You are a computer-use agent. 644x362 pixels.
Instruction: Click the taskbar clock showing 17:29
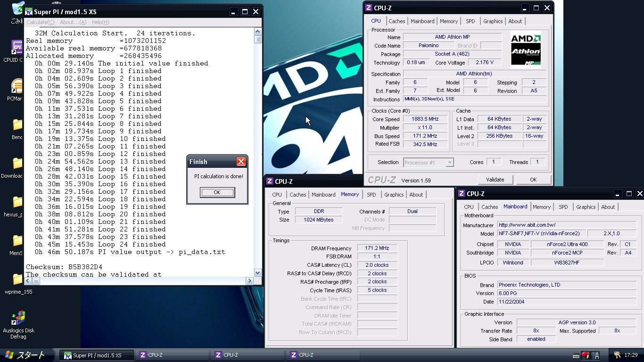pyautogui.click(x=631, y=355)
